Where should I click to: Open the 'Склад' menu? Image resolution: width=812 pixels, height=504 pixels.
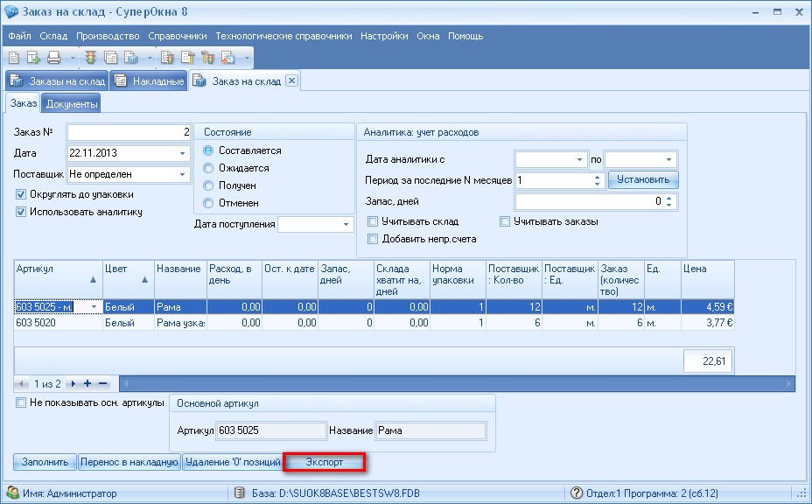[53, 36]
